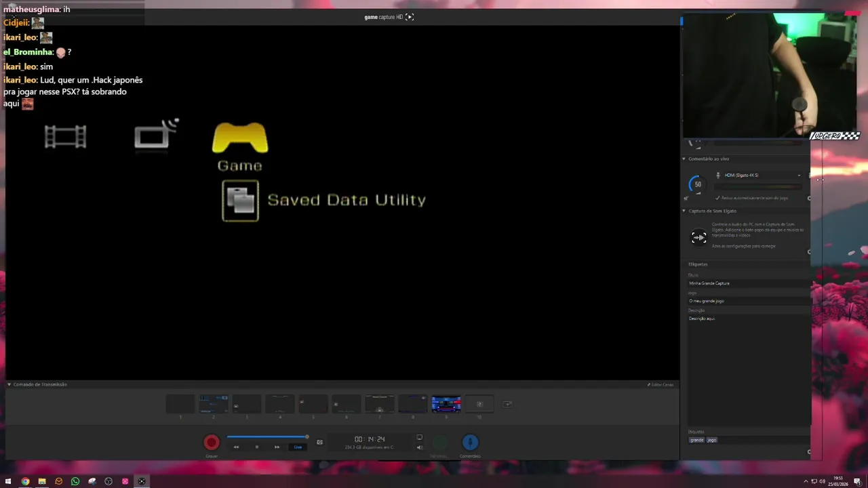
Task: Open Saved Data Utility
Action: pos(324,201)
